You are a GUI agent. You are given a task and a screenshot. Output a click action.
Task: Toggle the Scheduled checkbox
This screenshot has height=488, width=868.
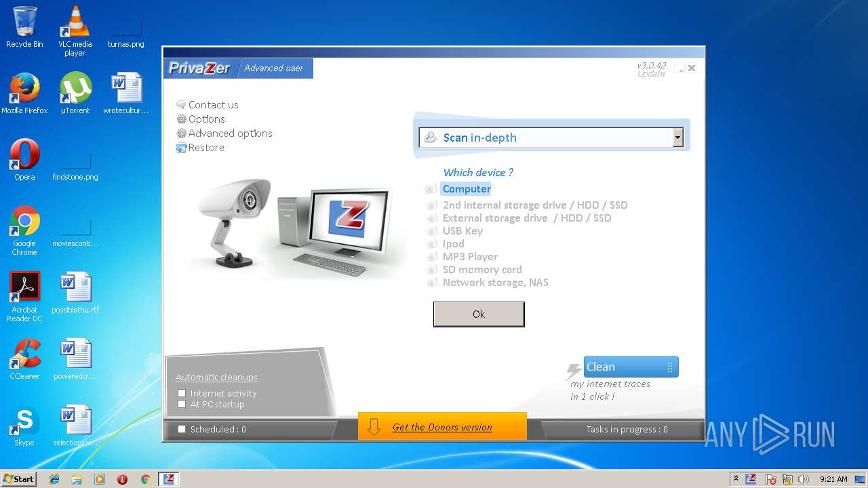(x=182, y=429)
